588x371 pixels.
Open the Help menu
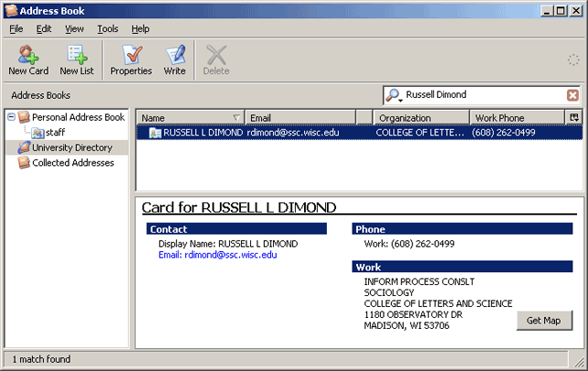tap(140, 29)
